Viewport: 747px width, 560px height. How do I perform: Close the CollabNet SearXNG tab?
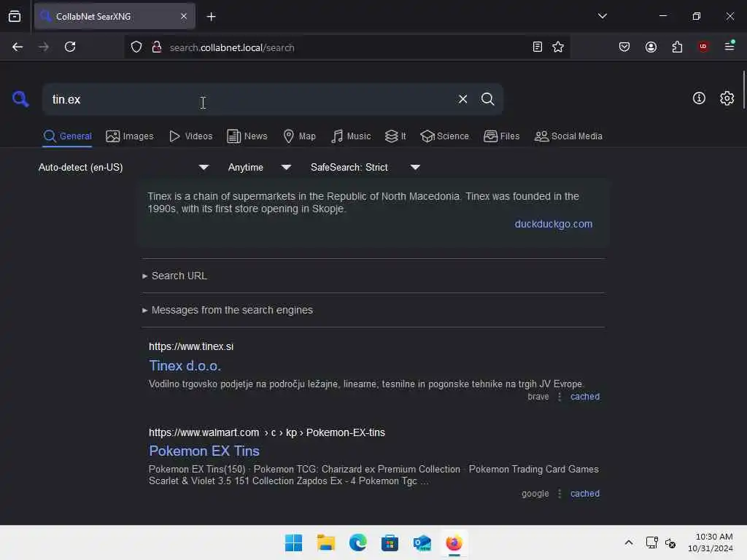[183, 16]
